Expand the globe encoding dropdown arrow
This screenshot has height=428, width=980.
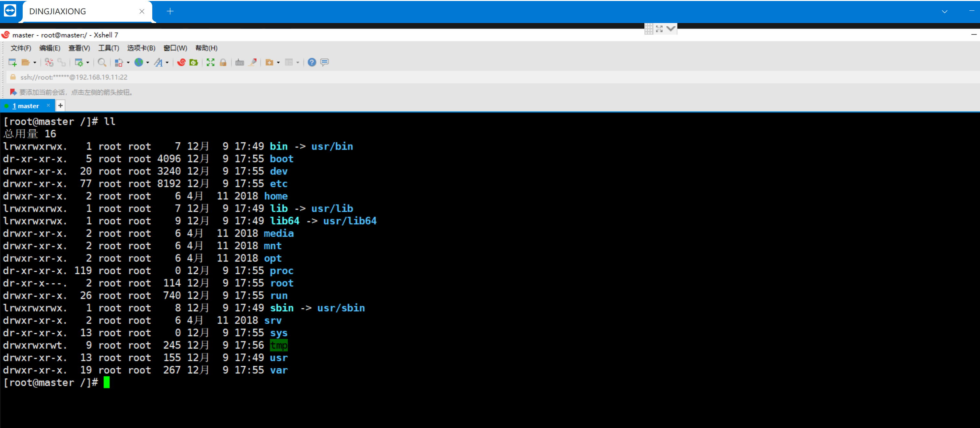coord(148,63)
